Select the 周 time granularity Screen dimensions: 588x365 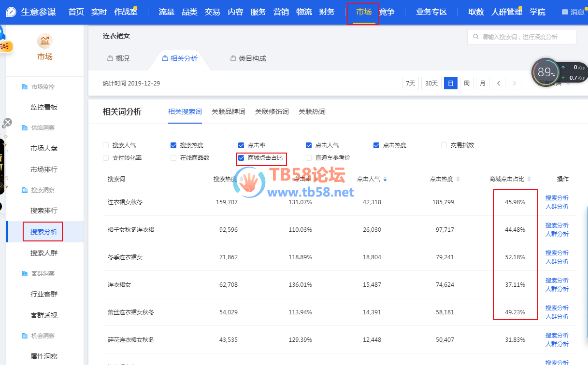(467, 83)
